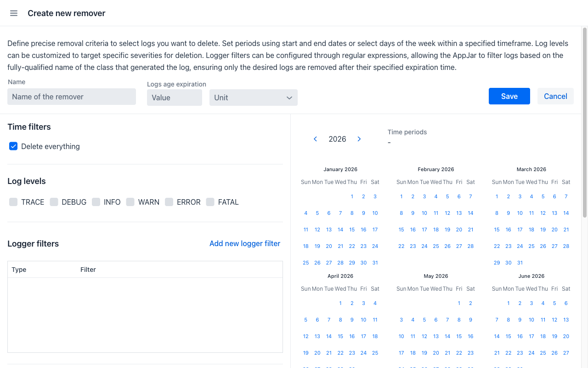The image size is (588, 368).
Task: Select the WARN log level
Action: point(130,202)
